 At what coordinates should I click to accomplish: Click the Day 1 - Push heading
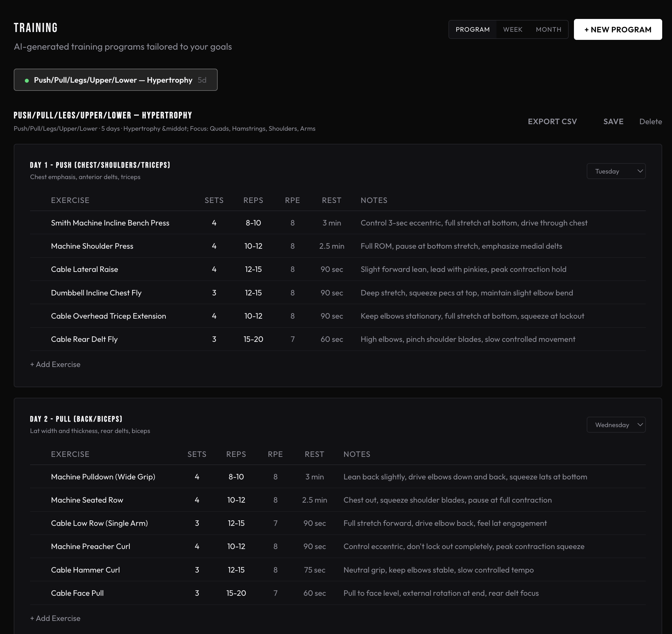[x=100, y=165]
